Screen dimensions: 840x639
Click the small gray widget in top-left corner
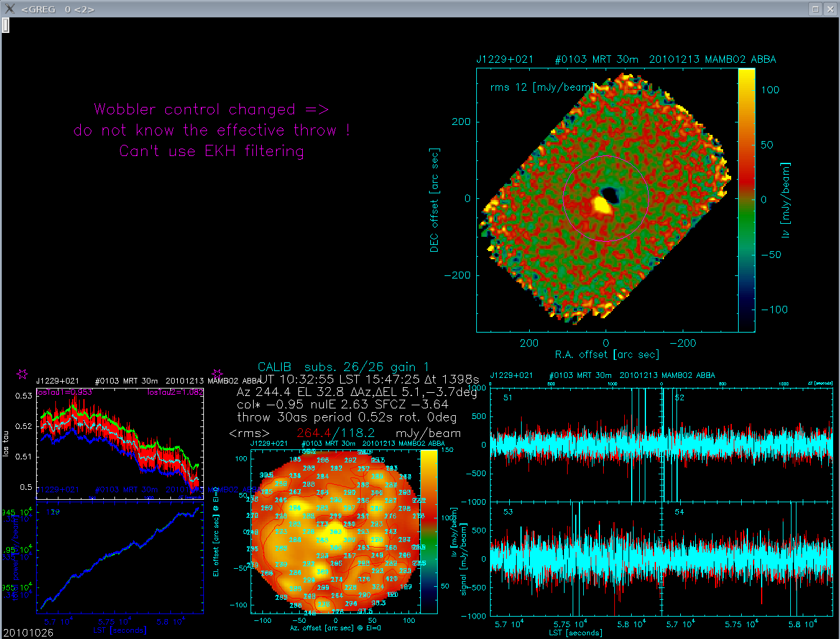pos(5,25)
